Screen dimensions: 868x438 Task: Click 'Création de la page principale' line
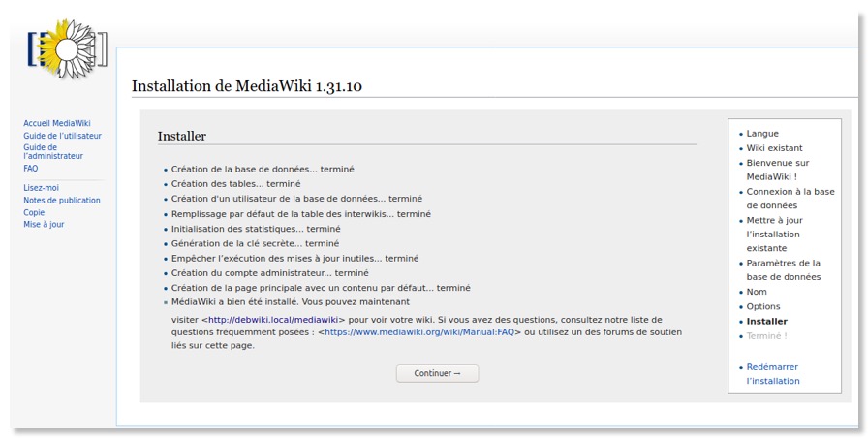click(x=321, y=288)
